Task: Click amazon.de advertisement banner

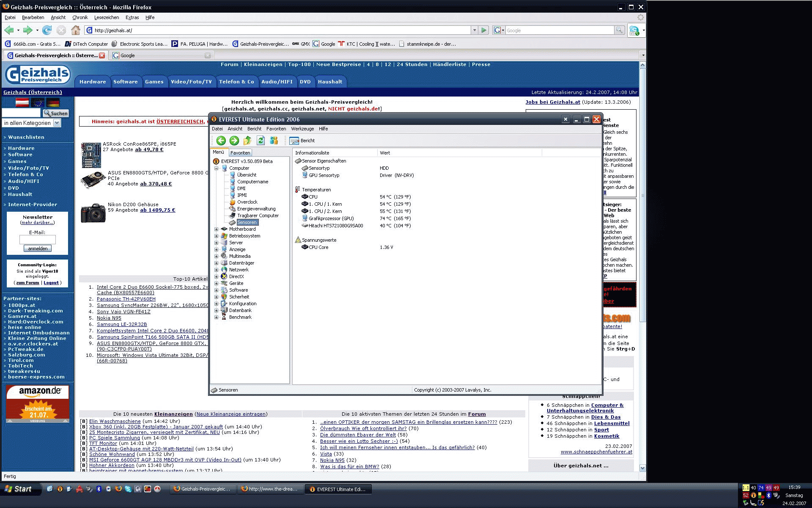Action: (38, 404)
